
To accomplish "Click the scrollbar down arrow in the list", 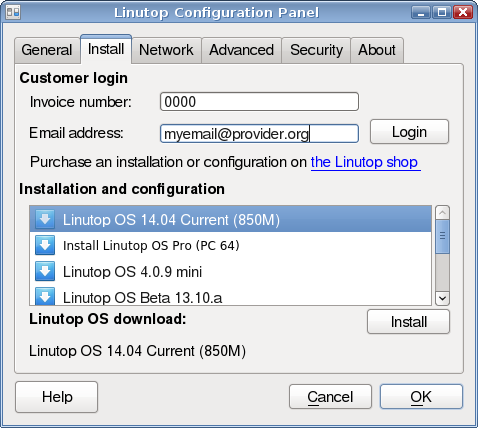I will pos(443,298).
